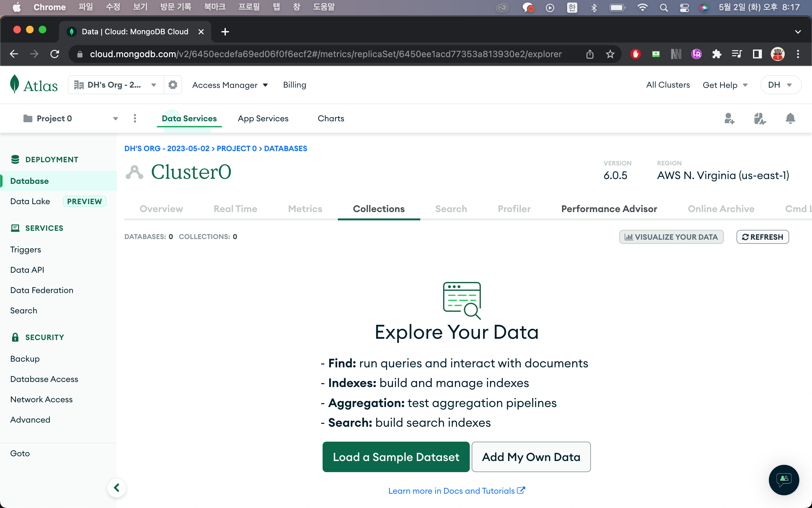Image resolution: width=812 pixels, height=508 pixels.
Task: Click the Refresh button
Action: click(762, 237)
